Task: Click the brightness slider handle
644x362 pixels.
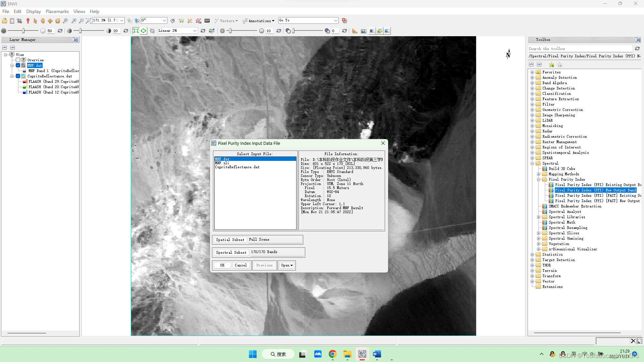Action: click(23, 31)
